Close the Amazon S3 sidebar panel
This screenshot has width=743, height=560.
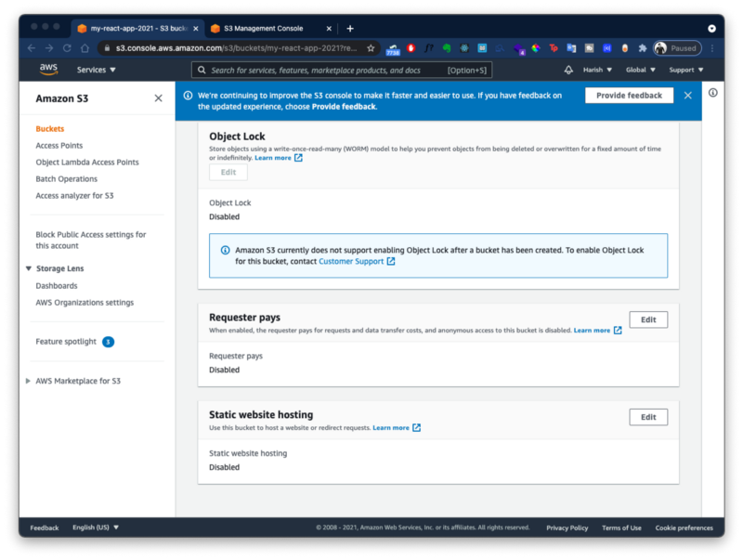coord(158,98)
